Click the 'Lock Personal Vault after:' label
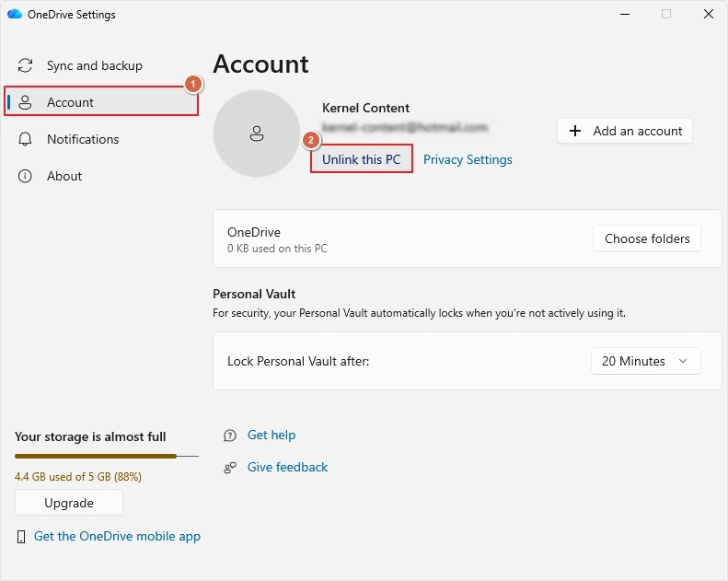728x581 pixels. tap(298, 361)
